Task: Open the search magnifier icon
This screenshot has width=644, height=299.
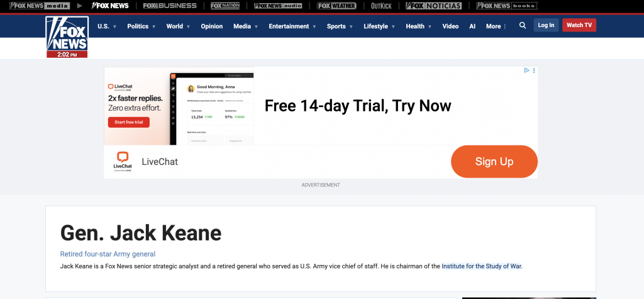Action: [523, 26]
